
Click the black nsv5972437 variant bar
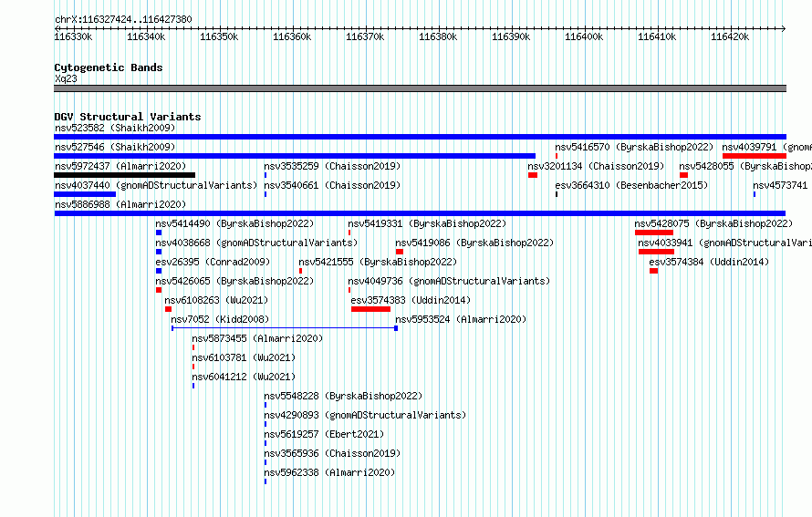[125, 175]
